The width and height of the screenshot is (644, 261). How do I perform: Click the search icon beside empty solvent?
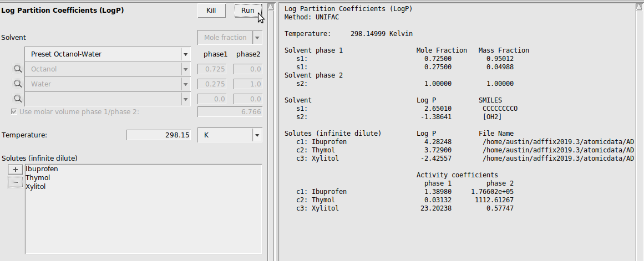[x=17, y=99]
